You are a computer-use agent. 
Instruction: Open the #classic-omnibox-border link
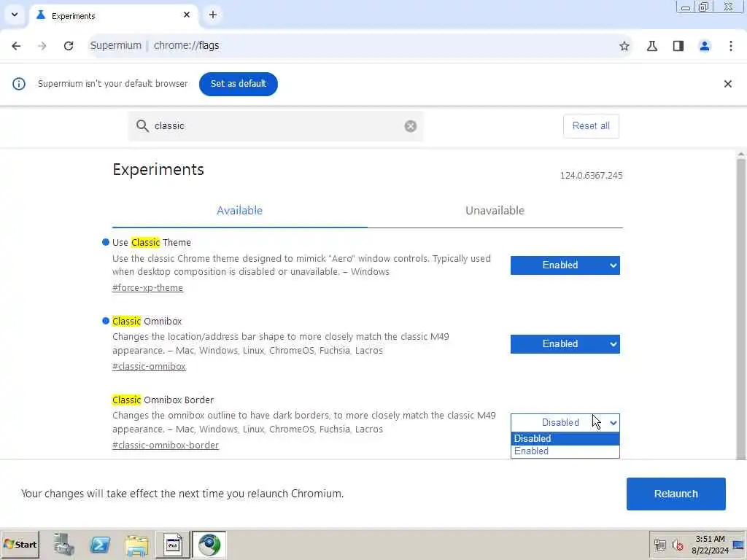166,446
